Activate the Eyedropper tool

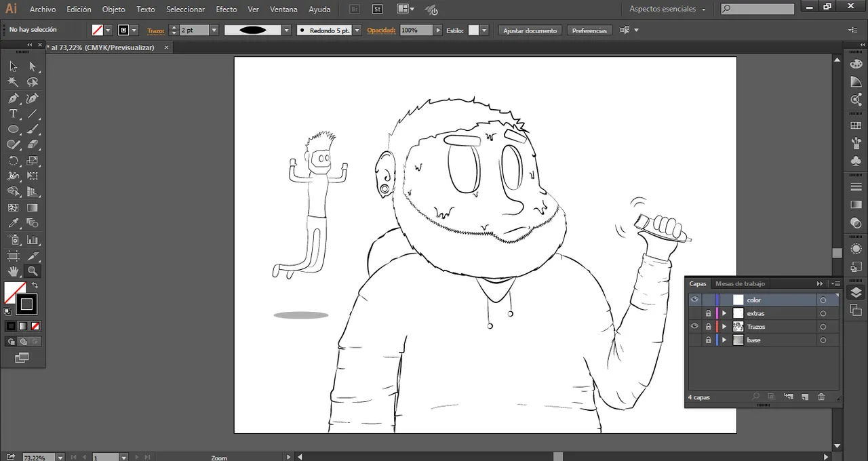click(13, 223)
